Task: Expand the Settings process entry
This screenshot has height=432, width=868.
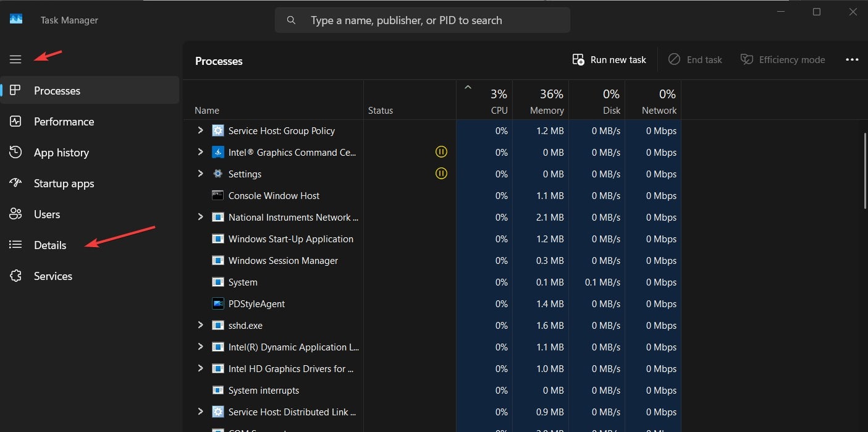Action: tap(200, 174)
